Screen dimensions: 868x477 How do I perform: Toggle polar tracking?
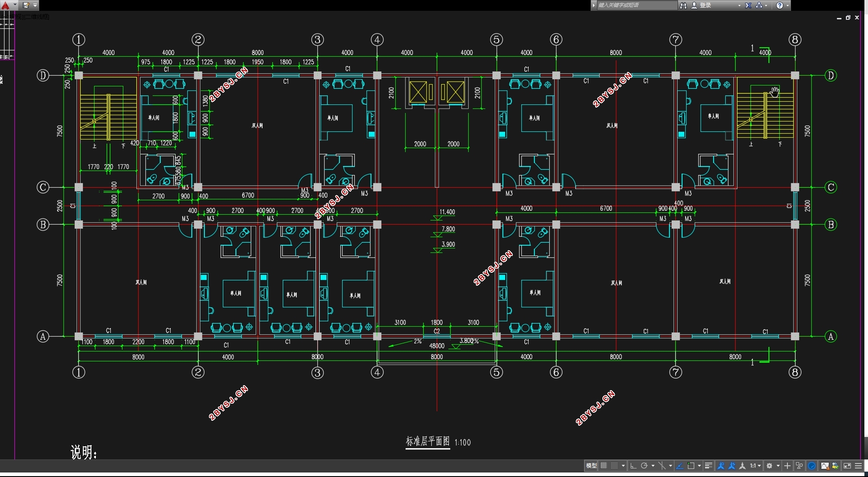point(644,466)
